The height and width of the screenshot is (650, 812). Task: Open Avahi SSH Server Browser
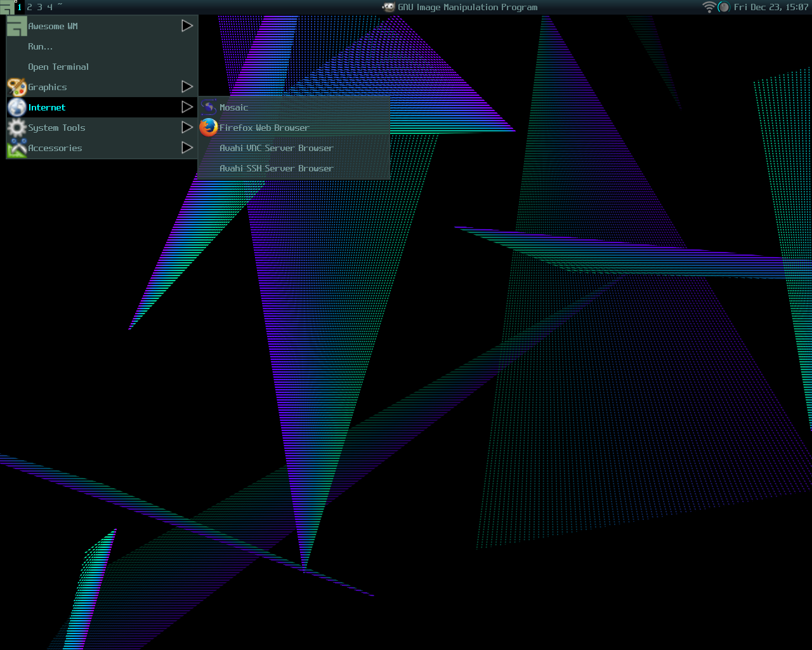(294, 168)
